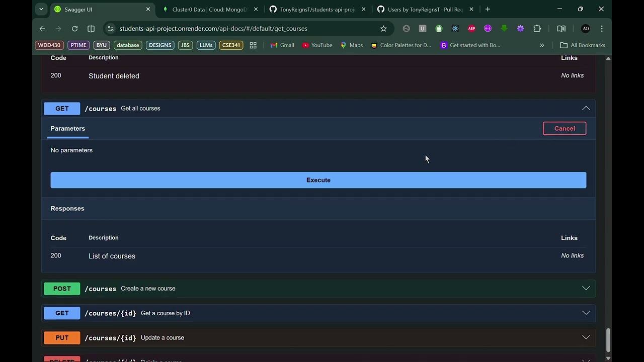Viewport: 644px width, 362px height.
Task: Open the React developer tools extension
Action: pos(455,29)
